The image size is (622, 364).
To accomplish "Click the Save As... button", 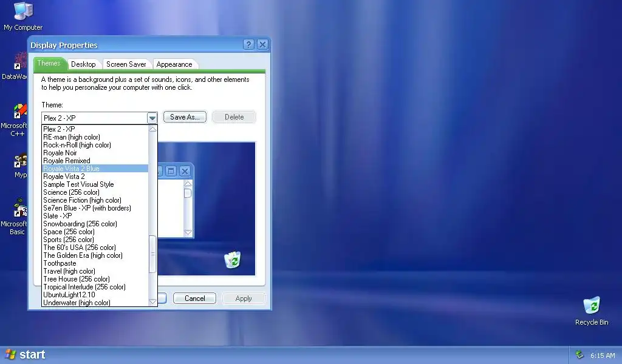I will click(x=185, y=117).
